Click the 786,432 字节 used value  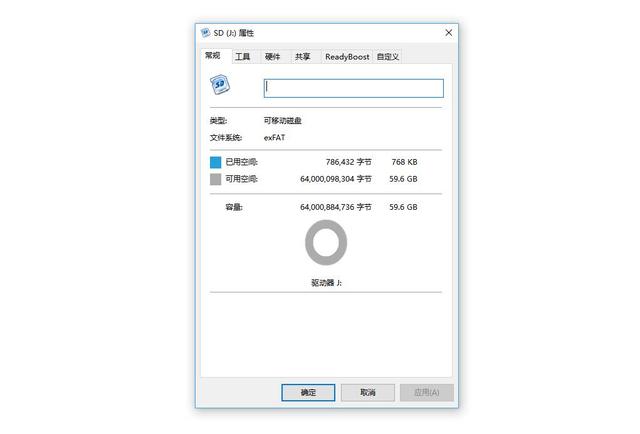349,162
